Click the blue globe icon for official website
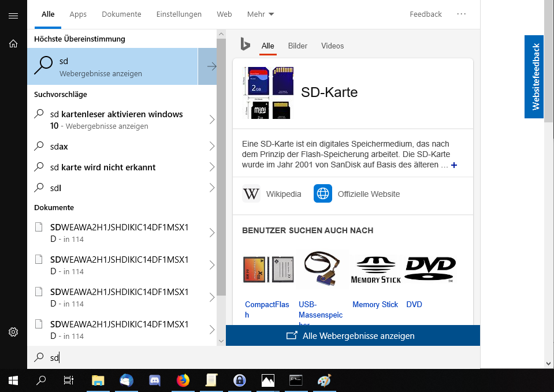 coord(322,193)
